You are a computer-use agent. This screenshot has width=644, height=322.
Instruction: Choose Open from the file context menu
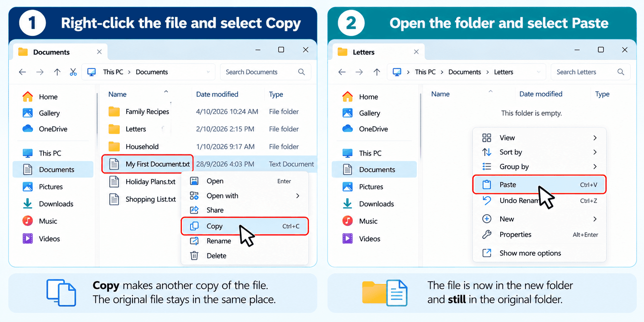click(x=245, y=181)
